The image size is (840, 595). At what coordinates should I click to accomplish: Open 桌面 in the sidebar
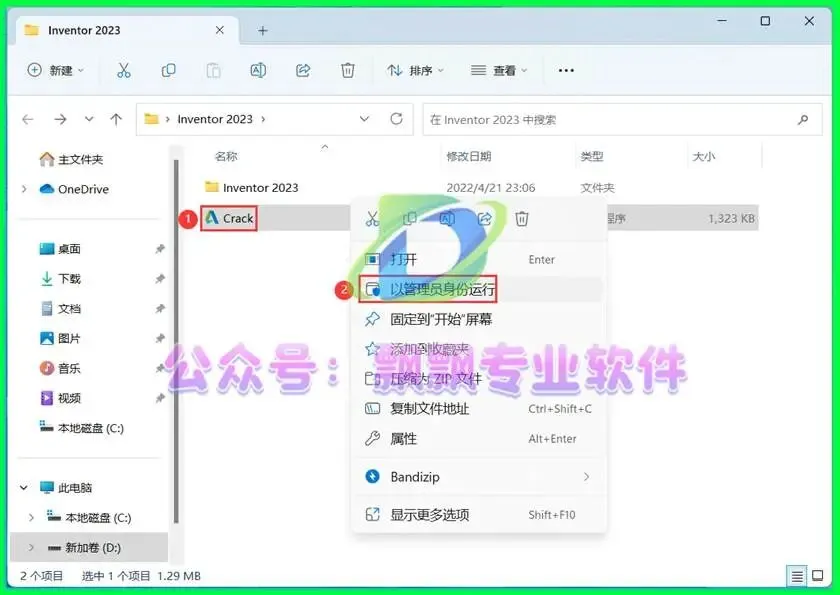click(x=60, y=248)
